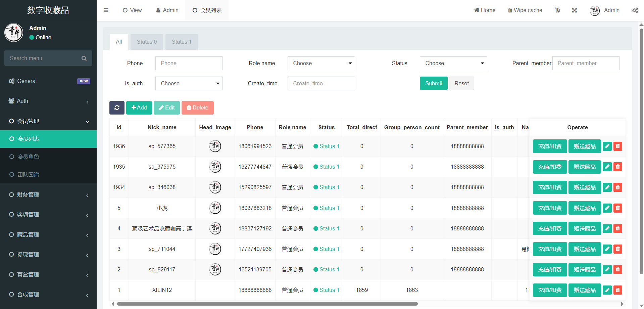Open the Status filter Choose dropdown
Screen dimensions: 644x309
(453, 63)
